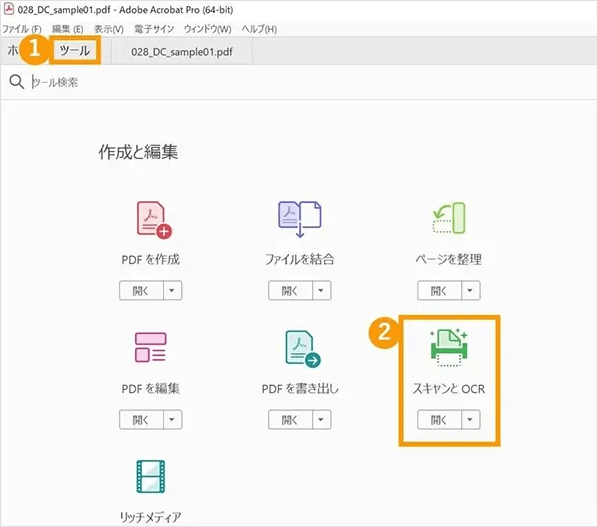
Task: Select the リッチメディア film icon
Action: 151,476
